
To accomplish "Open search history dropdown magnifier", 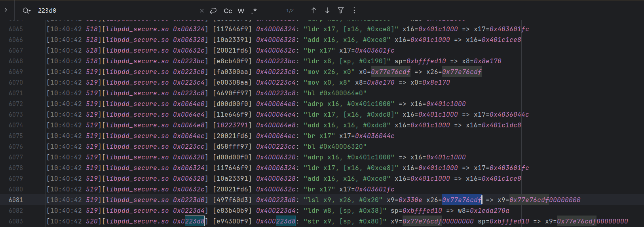I will pyautogui.click(x=26, y=11).
